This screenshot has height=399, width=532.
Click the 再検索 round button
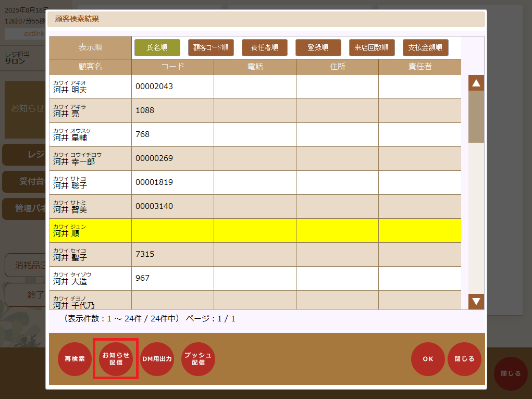[75, 359]
